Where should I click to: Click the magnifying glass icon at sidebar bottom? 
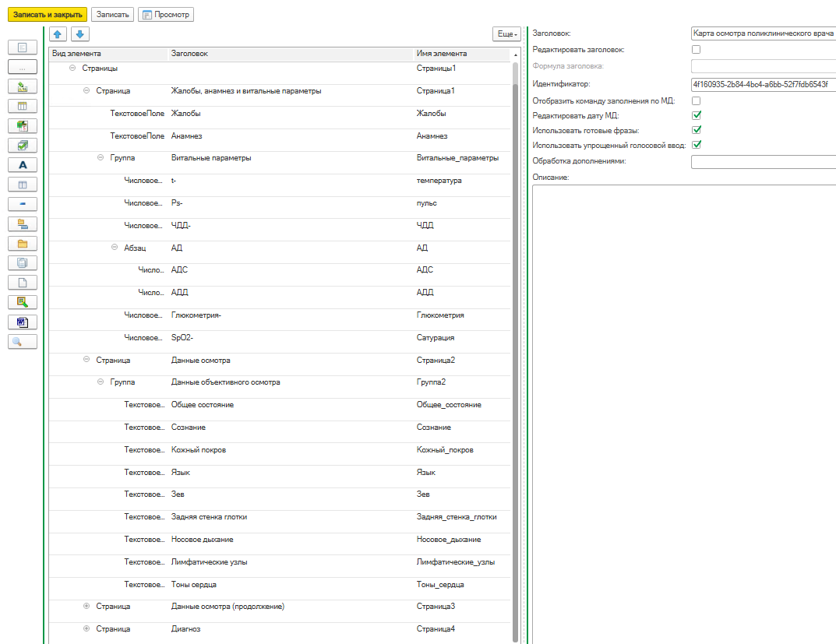tap(23, 342)
